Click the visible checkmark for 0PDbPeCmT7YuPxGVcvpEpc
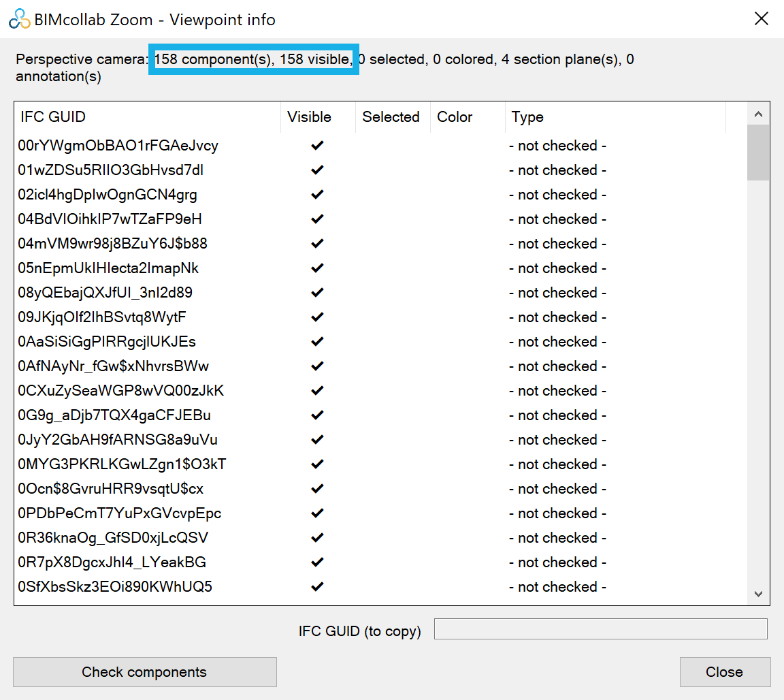This screenshot has width=784, height=700. [x=318, y=513]
